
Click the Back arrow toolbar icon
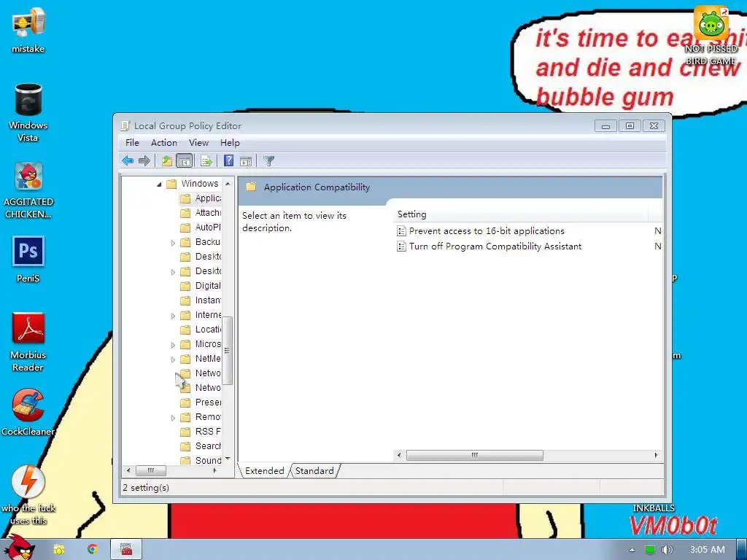(127, 161)
